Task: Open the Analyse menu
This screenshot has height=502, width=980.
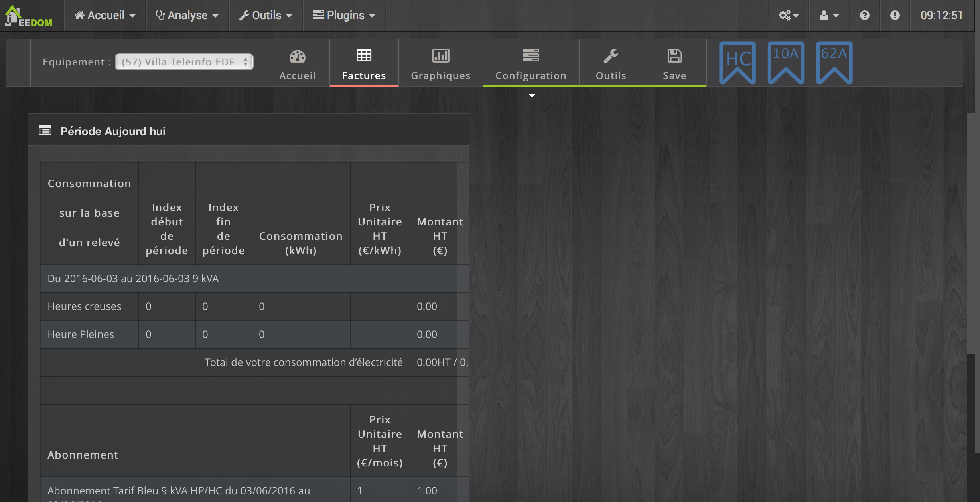Action: tap(187, 15)
